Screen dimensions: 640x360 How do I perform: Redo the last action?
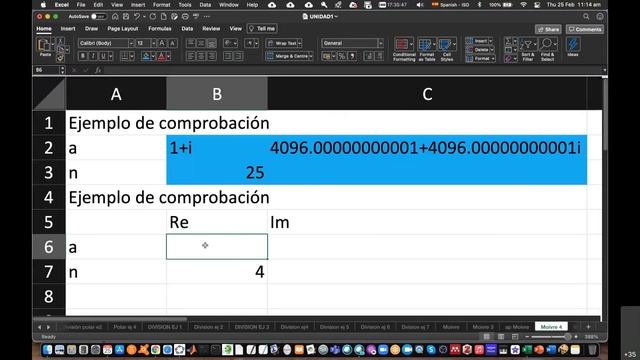coord(153,17)
